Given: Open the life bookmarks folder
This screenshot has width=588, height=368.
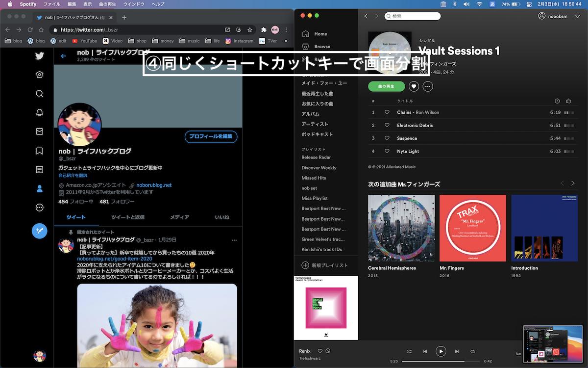Looking at the screenshot, I should coord(213,41).
